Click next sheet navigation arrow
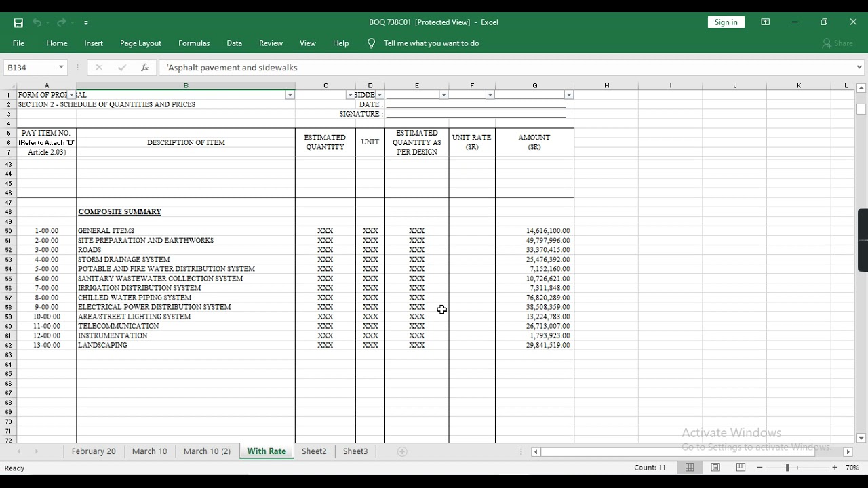 point(37,451)
